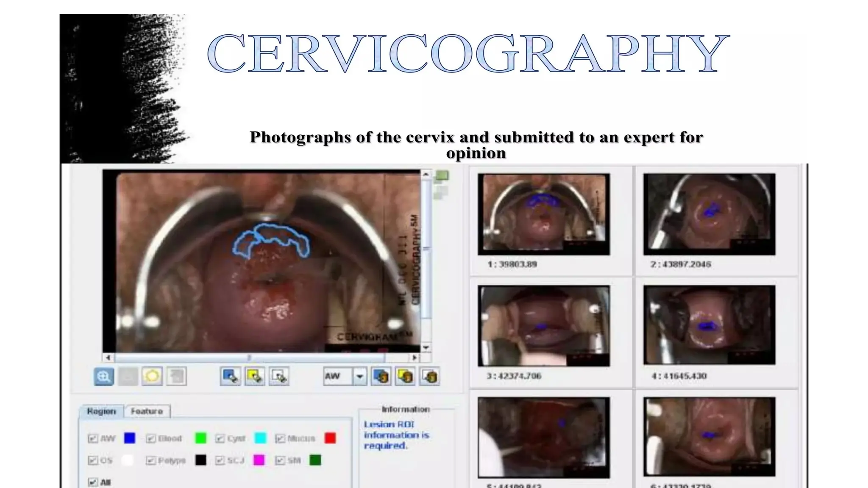Toggle the OS region checkbox
The width and height of the screenshot is (868, 488).
92,460
